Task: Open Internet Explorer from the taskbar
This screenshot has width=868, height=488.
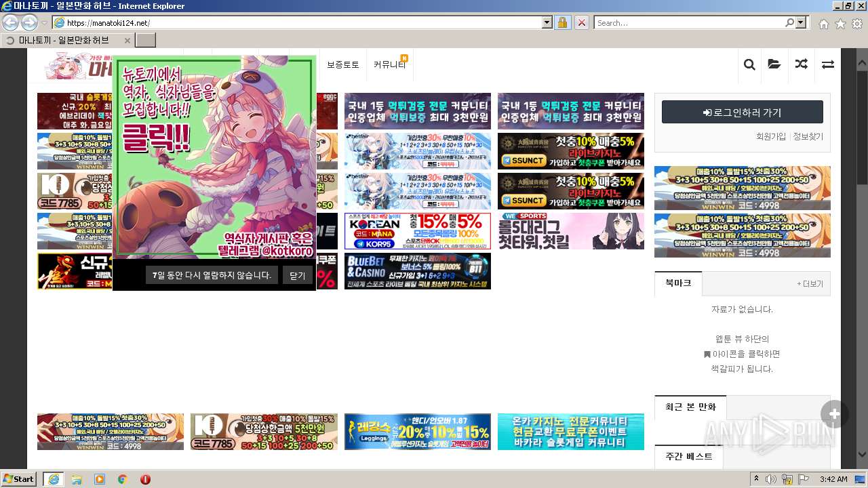Action: (53, 479)
